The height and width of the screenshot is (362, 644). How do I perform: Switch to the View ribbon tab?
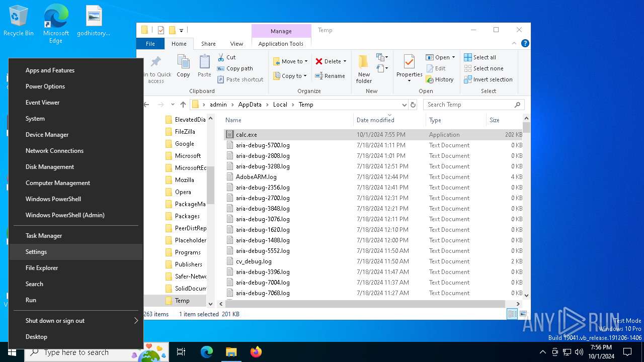click(236, 44)
